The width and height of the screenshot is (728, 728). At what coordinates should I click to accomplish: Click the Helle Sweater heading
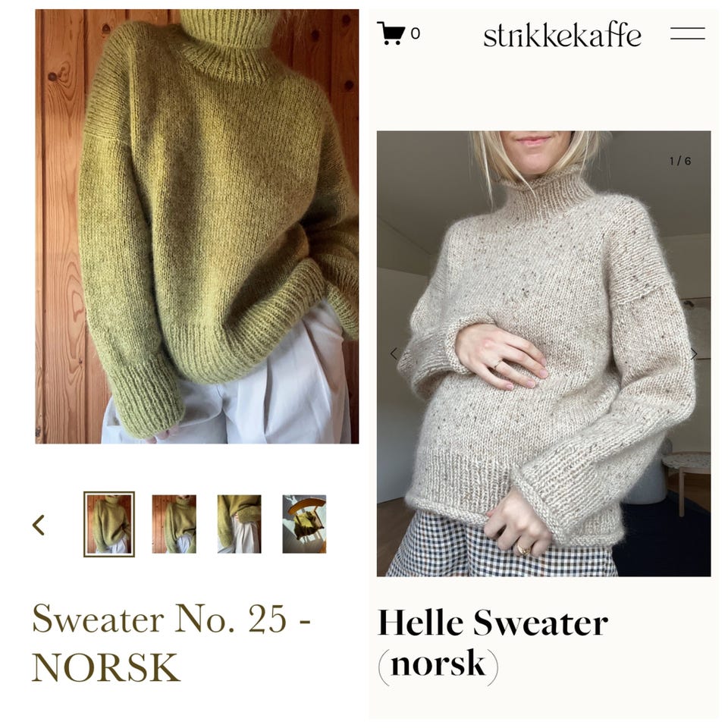click(493, 623)
